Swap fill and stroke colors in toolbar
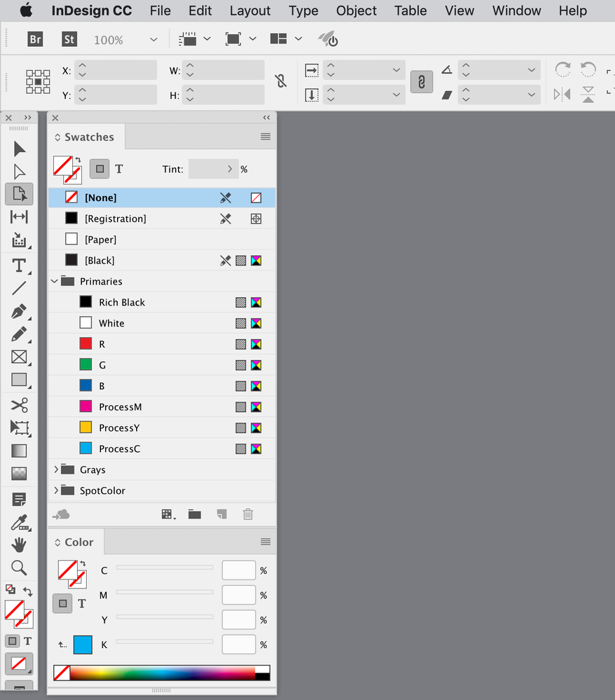The width and height of the screenshot is (615, 700). (28, 591)
